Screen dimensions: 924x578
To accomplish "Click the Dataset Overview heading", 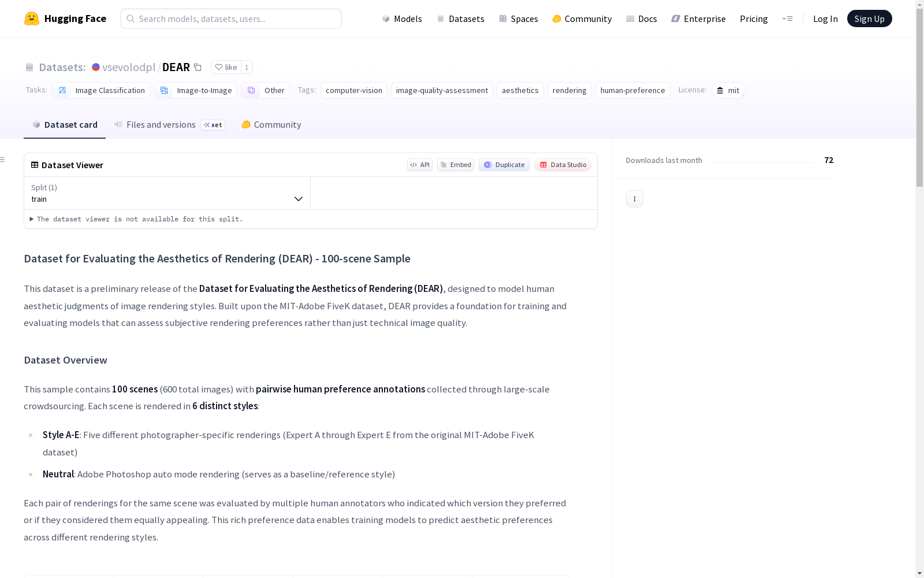I will pos(65,360).
